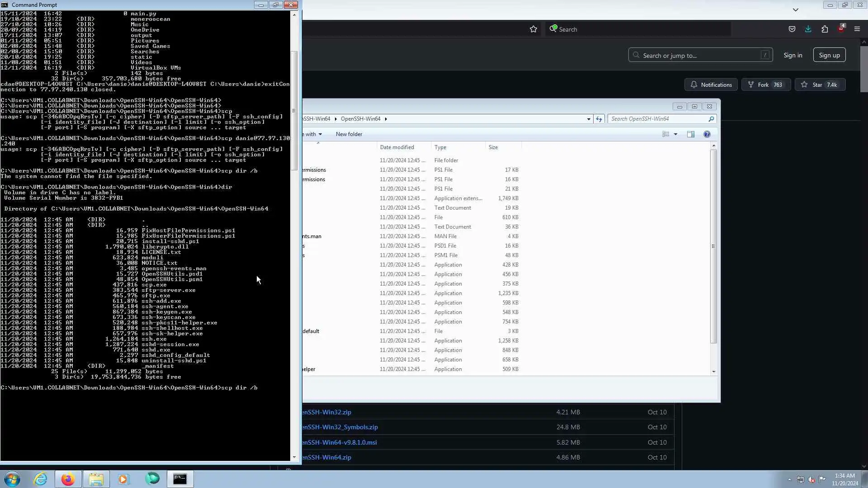Open Firefox downloads panel

coord(808,29)
